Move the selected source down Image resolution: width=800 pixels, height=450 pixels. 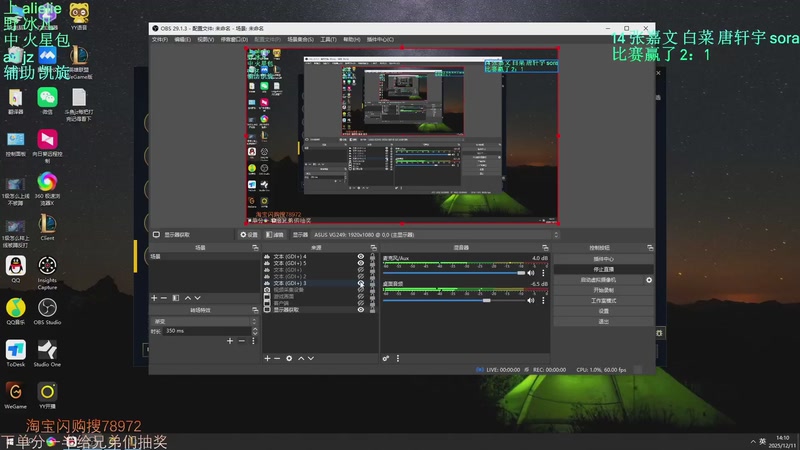(x=311, y=359)
